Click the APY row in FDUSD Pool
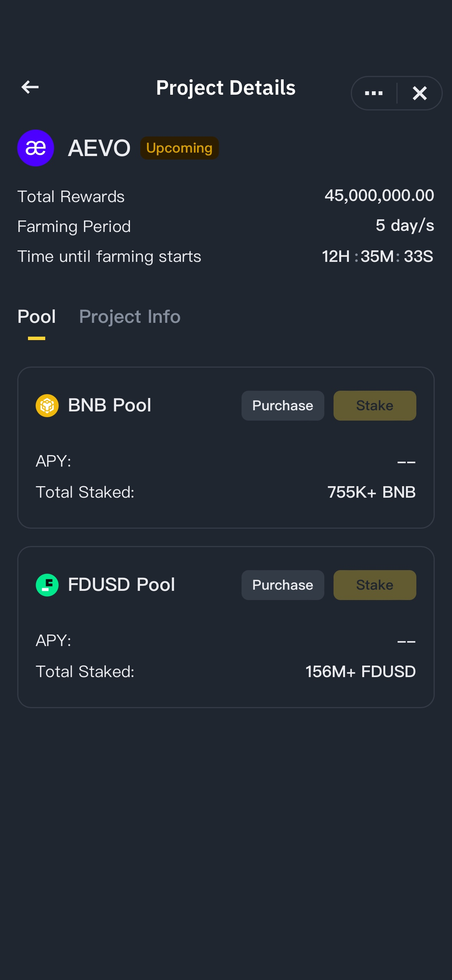 coord(226,640)
